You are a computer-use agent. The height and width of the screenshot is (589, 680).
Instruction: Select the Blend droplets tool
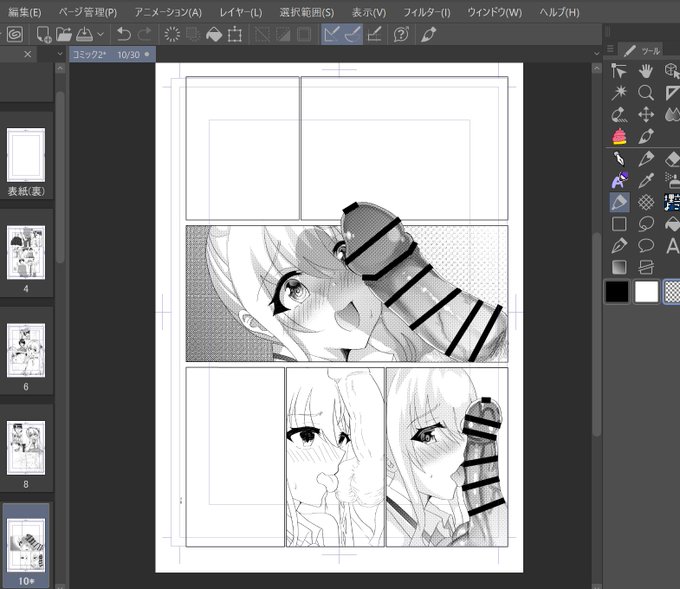click(672, 115)
